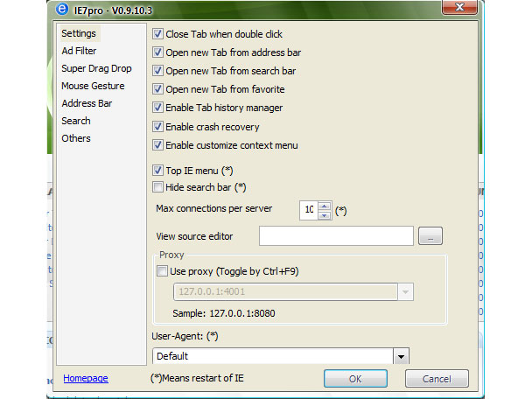
Task: Enable Use proxy checkbox
Action: point(162,271)
